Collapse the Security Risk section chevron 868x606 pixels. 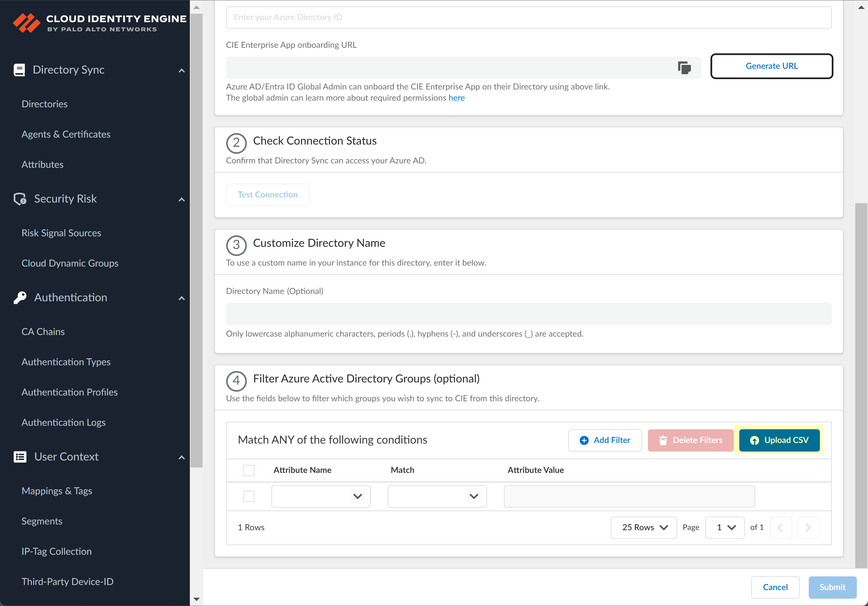click(x=182, y=199)
